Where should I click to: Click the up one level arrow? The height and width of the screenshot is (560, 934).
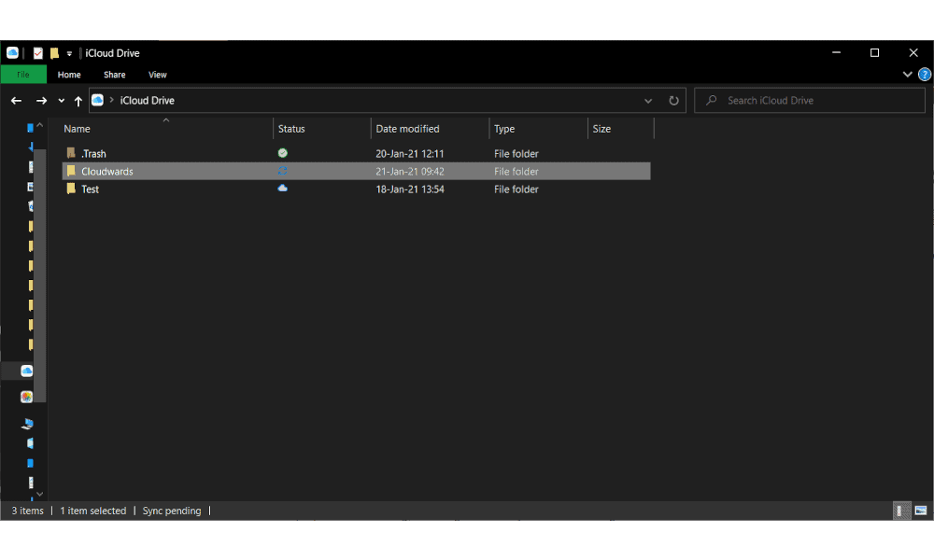pyautogui.click(x=78, y=100)
